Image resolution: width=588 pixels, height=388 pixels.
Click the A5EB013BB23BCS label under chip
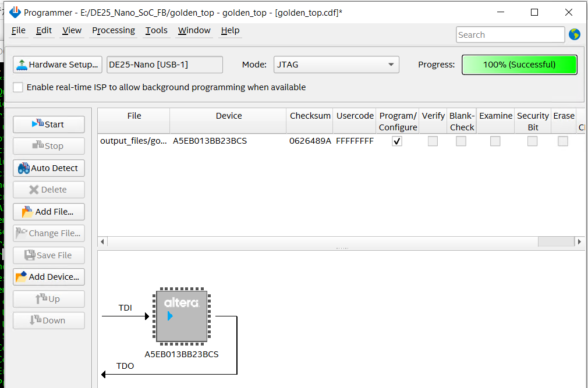[182, 354]
